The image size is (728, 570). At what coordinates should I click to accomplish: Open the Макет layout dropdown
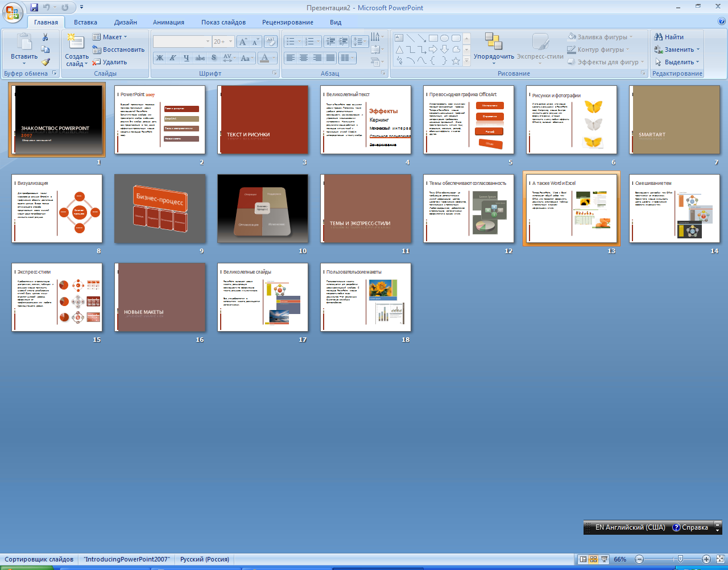(110, 37)
